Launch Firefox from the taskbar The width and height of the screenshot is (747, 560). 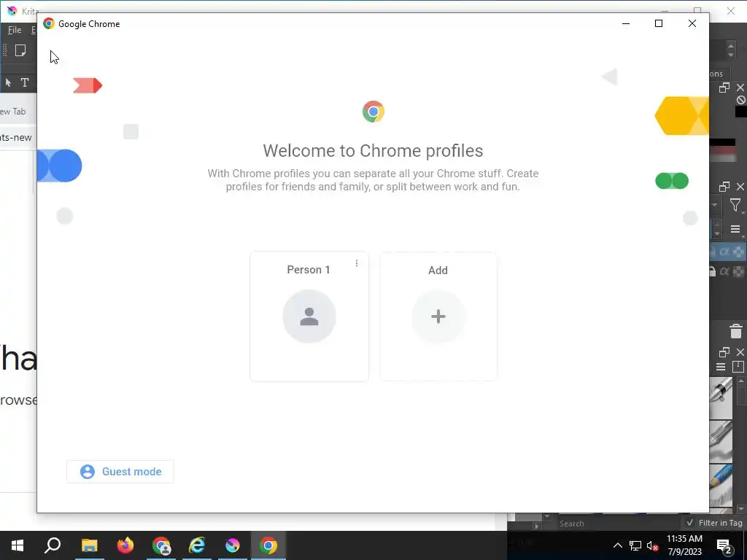[125, 545]
